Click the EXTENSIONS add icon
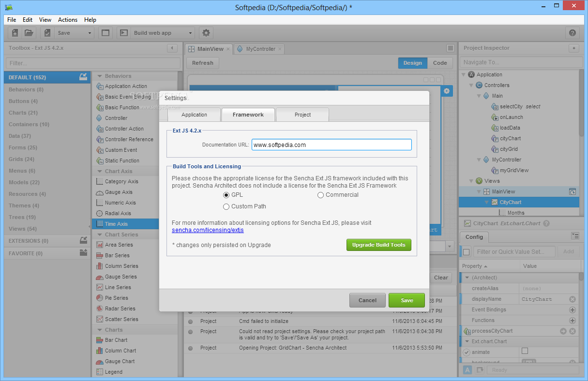The image size is (588, 381). 83,240
